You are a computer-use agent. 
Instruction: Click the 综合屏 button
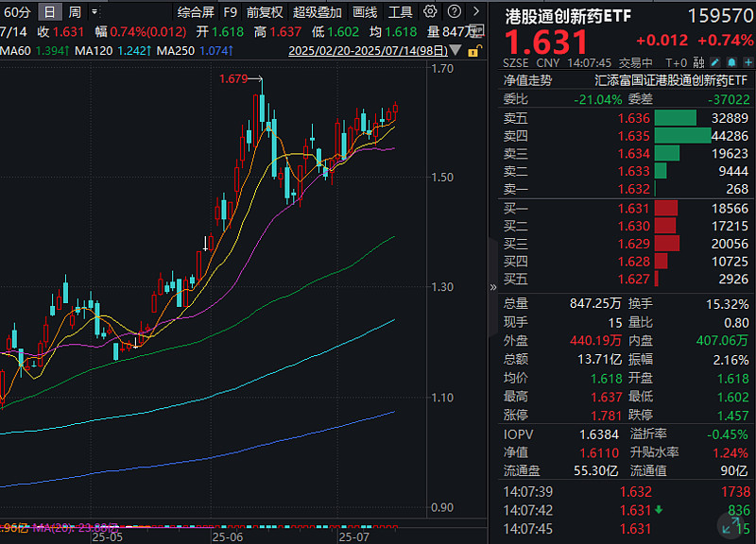pos(196,12)
